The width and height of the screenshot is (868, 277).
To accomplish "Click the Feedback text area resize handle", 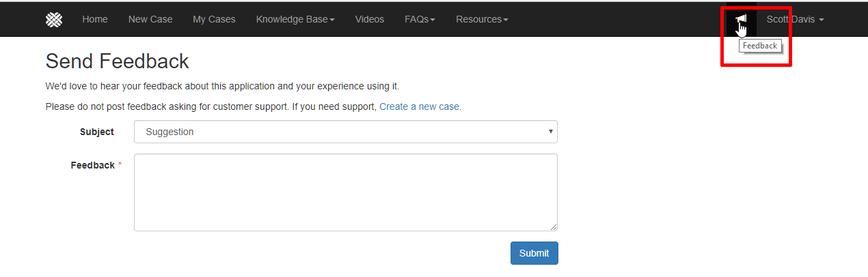I will coord(554,227).
